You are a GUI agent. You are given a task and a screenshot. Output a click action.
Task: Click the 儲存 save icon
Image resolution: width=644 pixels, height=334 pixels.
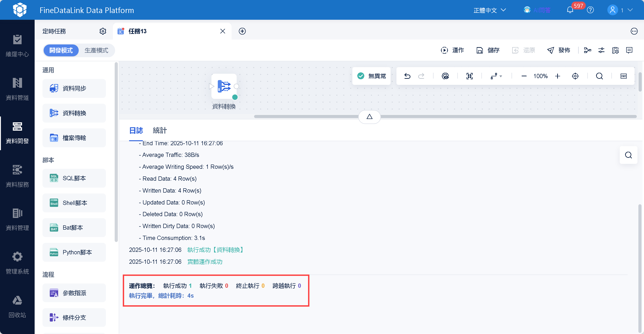(x=479, y=50)
